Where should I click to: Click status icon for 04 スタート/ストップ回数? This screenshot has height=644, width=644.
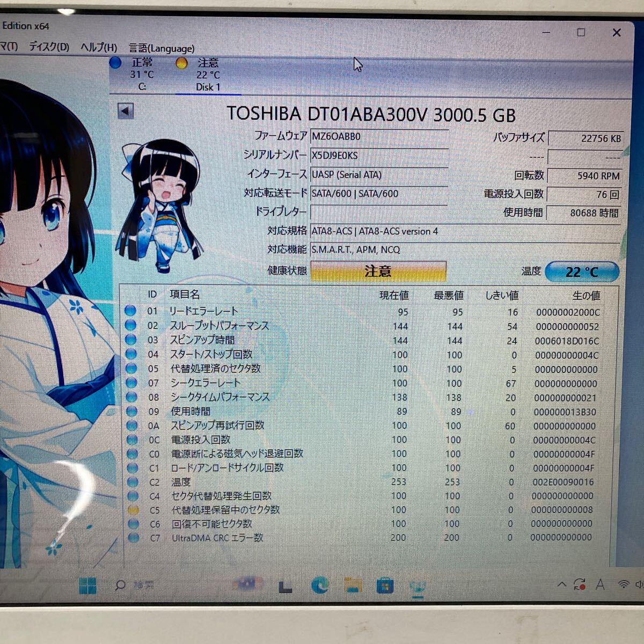tap(131, 354)
